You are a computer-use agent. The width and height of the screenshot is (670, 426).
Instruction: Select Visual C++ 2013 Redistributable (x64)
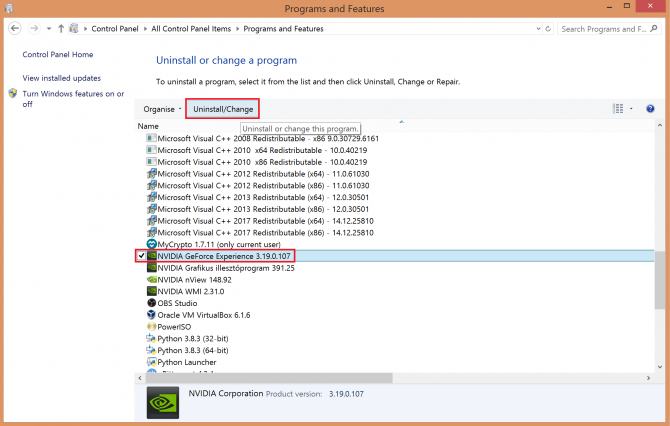(x=263, y=197)
